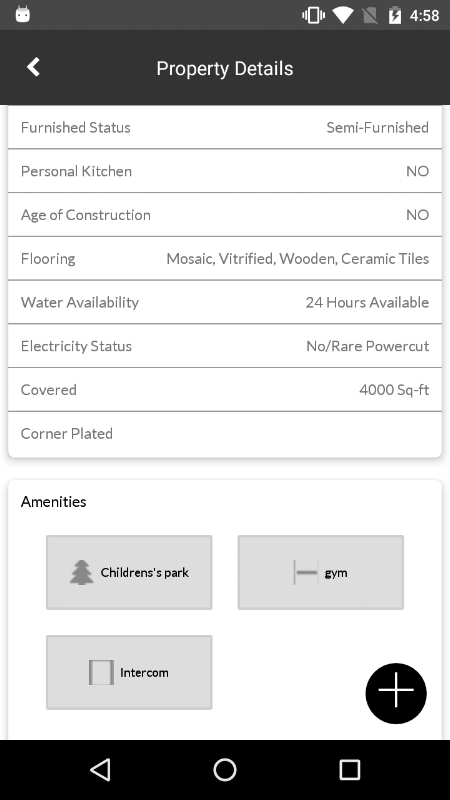Screen dimensions: 450x800
Task: Tap the Intercom device icon
Action: pos(101,672)
